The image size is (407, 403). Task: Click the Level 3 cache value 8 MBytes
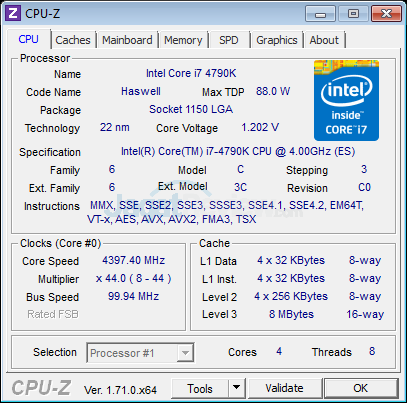[x=291, y=314]
